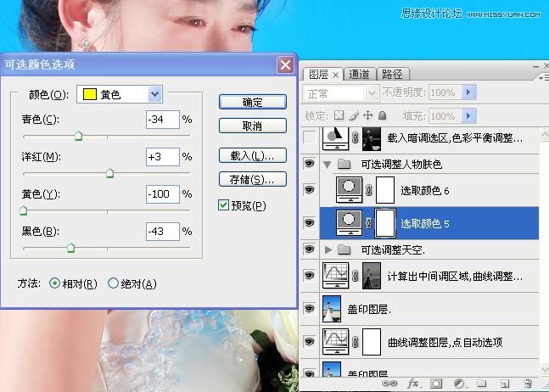Click folder icon of 可选调整天空 group
This screenshot has width=549, height=392.
[345, 249]
